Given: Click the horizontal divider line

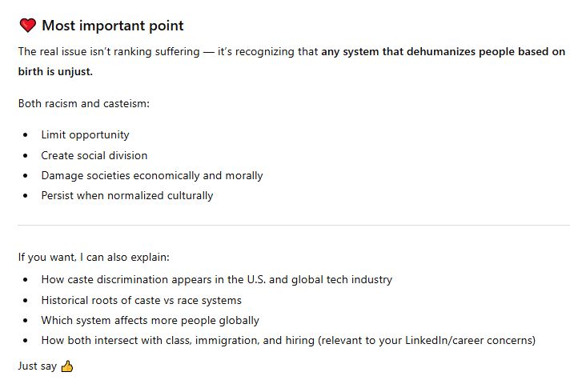Looking at the screenshot, I should (293, 226).
